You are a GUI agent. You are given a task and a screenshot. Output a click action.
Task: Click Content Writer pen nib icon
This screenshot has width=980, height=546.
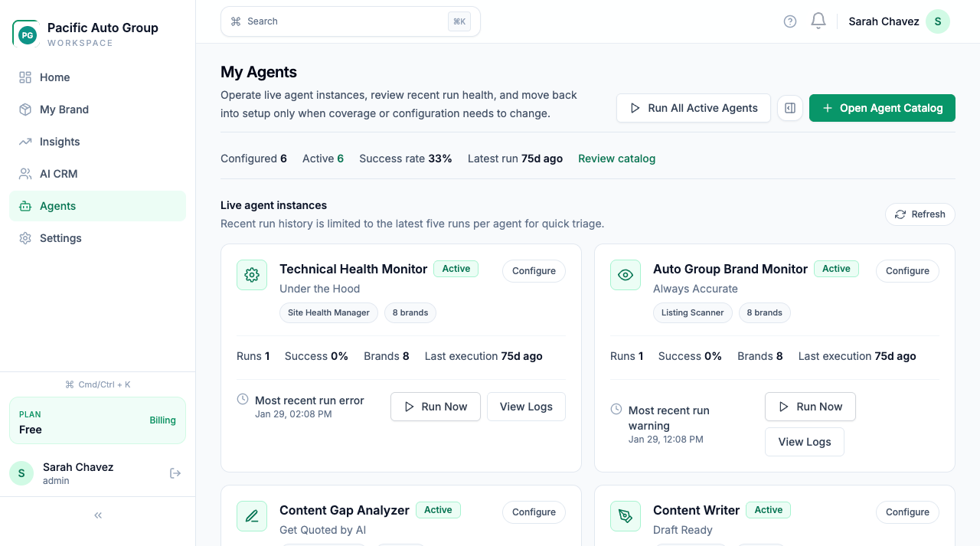point(626,516)
